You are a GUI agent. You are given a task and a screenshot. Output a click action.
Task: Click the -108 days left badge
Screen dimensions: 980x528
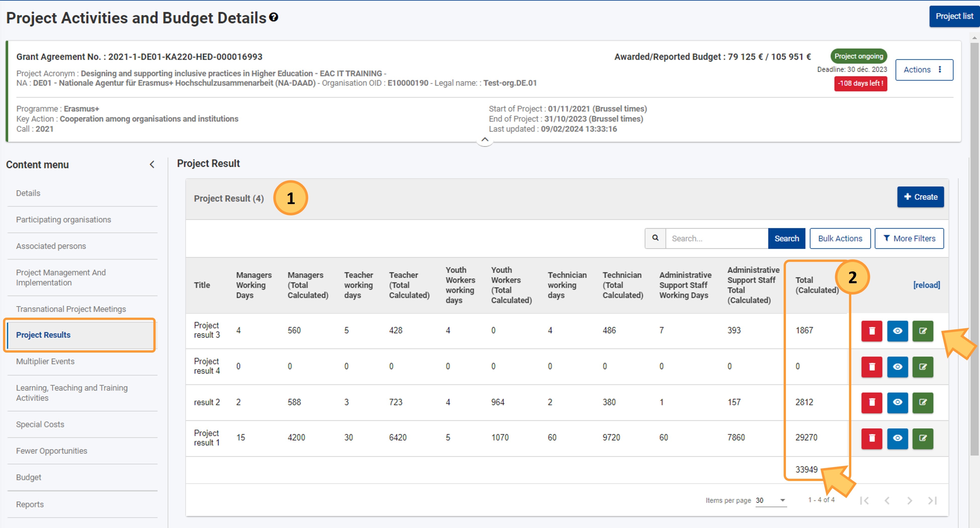(x=861, y=83)
